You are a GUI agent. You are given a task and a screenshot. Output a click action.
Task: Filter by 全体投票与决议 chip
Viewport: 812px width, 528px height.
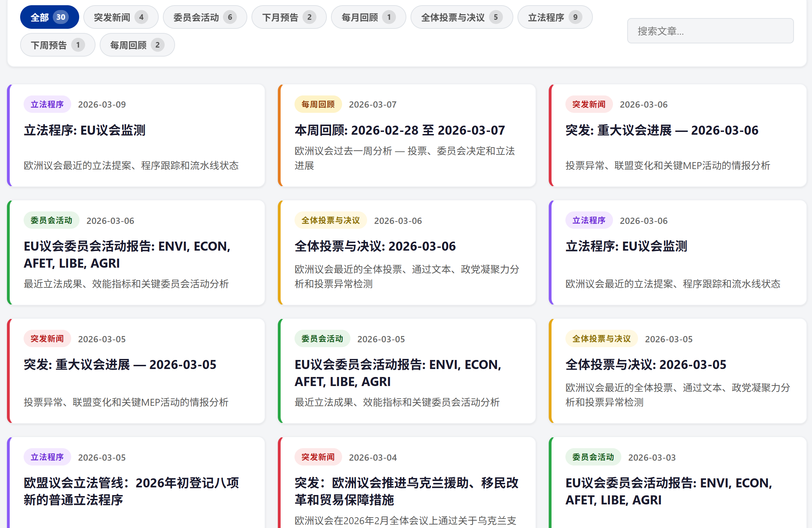click(461, 17)
